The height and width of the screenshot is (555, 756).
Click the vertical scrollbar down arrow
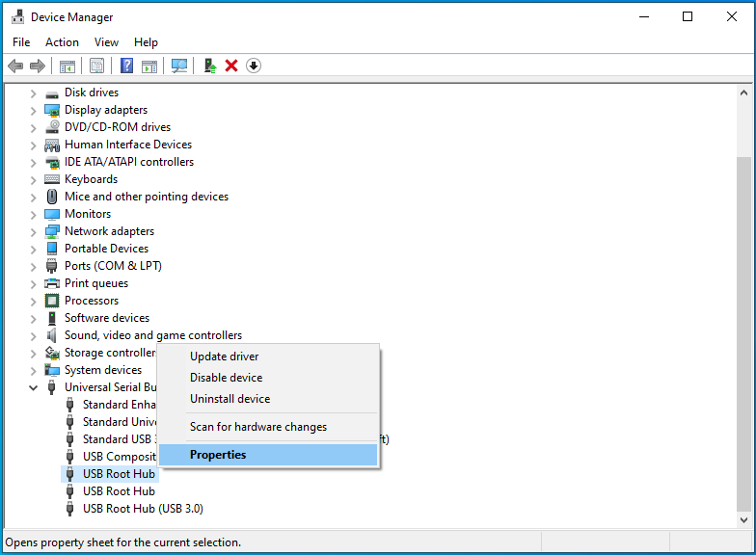742,520
